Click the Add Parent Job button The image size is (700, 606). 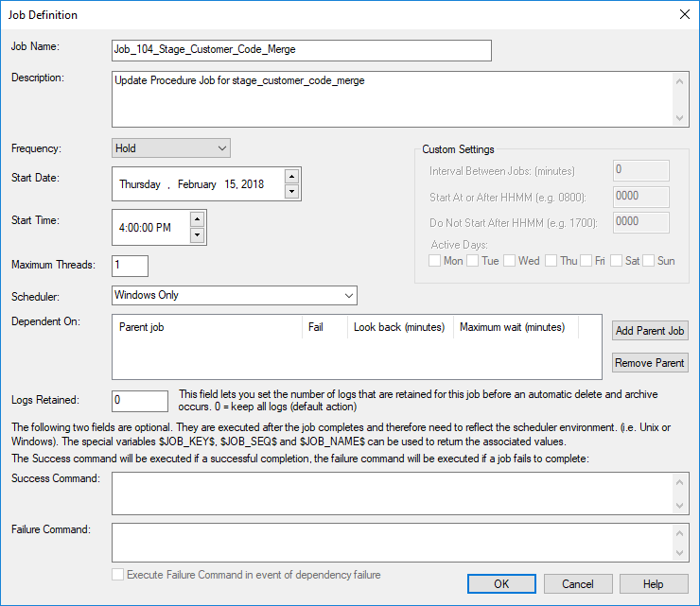pyautogui.click(x=650, y=331)
